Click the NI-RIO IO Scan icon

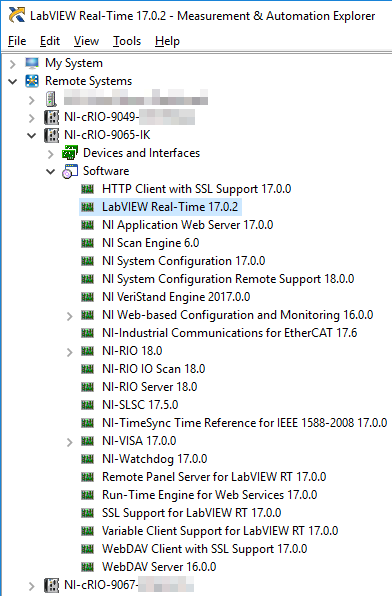coord(88,369)
